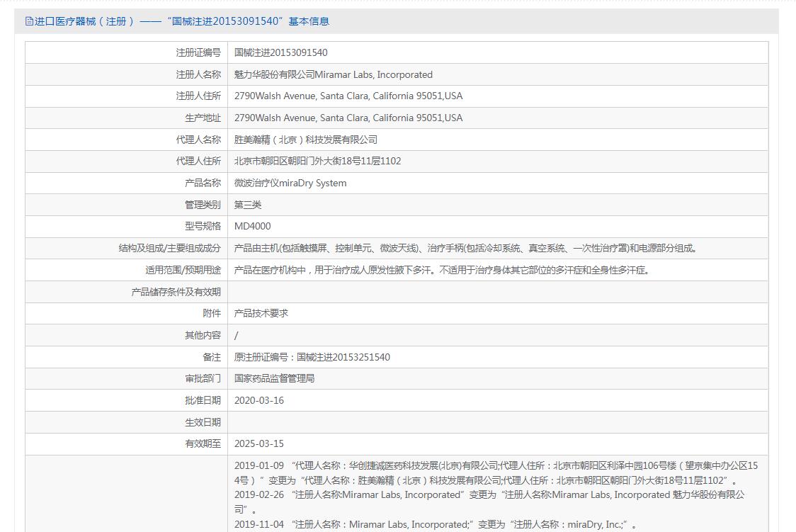The height and width of the screenshot is (532, 796).
Task: Select the 代理人名称 label
Action: click(x=198, y=140)
